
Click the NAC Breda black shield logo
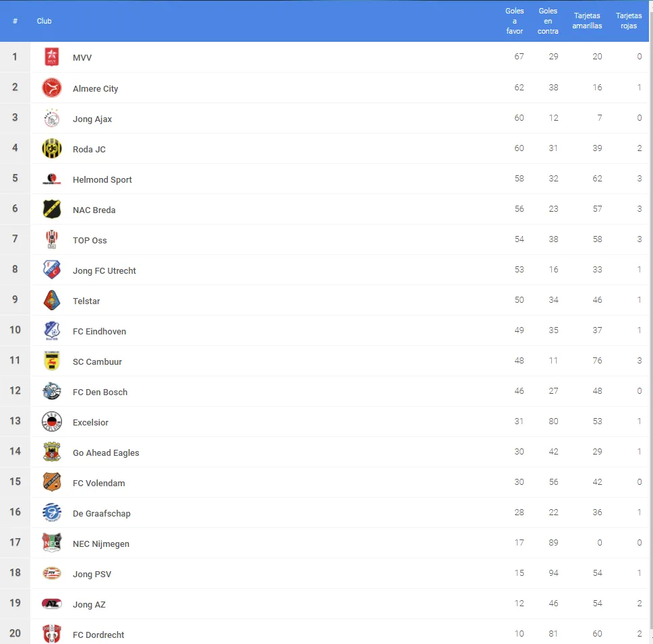[x=52, y=209]
